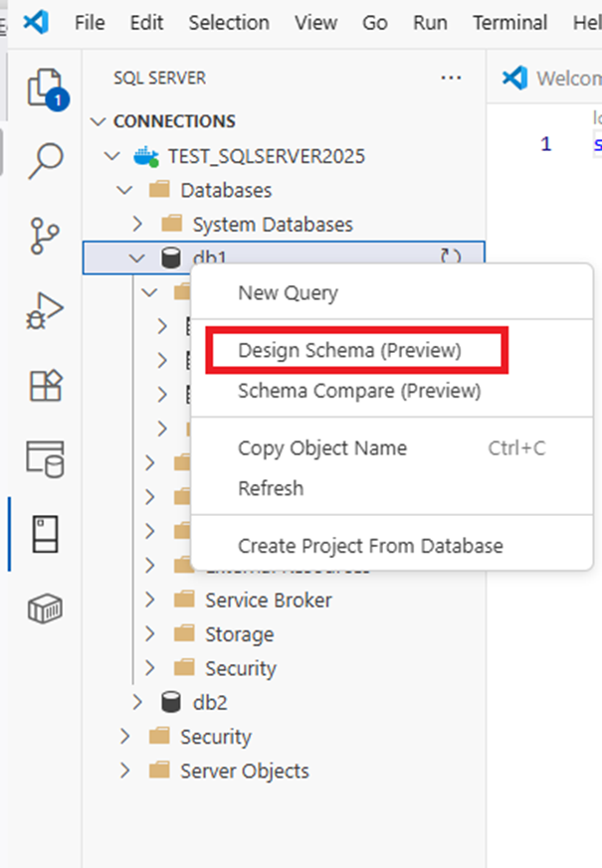The width and height of the screenshot is (602, 868).
Task: Choose Refresh from context menu
Action: click(392, 489)
